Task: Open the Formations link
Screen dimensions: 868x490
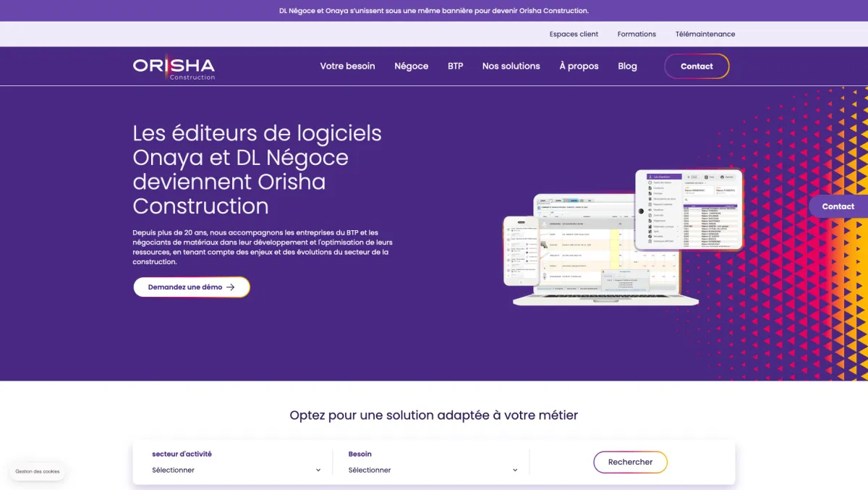Action: (x=637, y=34)
